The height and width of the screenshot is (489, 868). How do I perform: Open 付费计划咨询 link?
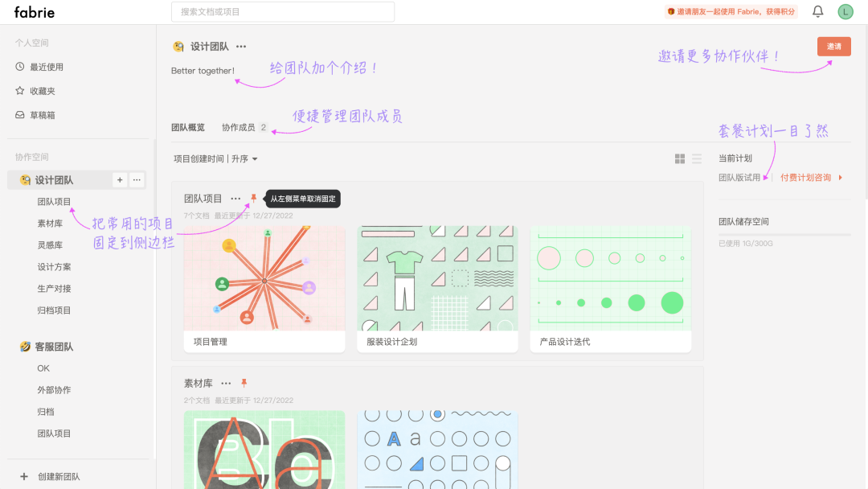805,177
